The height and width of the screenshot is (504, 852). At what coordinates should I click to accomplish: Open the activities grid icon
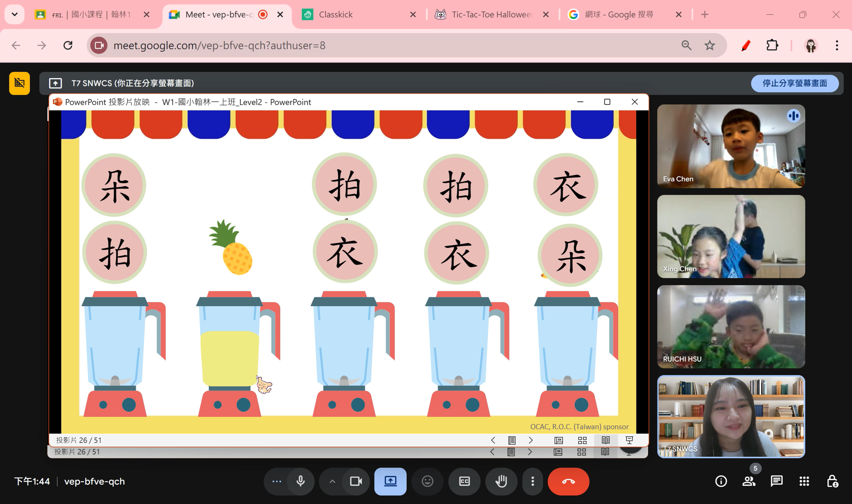tap(804, 481)
